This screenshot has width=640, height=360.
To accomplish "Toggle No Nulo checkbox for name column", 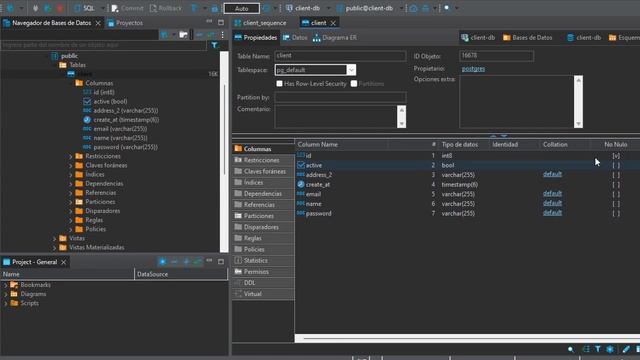I will (x=616, y=204).
